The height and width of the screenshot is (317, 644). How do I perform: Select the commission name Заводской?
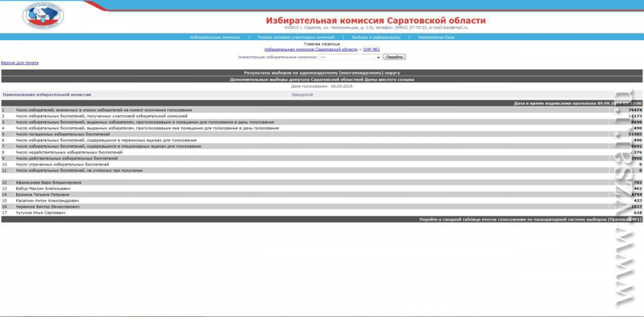tap(303, 94)
